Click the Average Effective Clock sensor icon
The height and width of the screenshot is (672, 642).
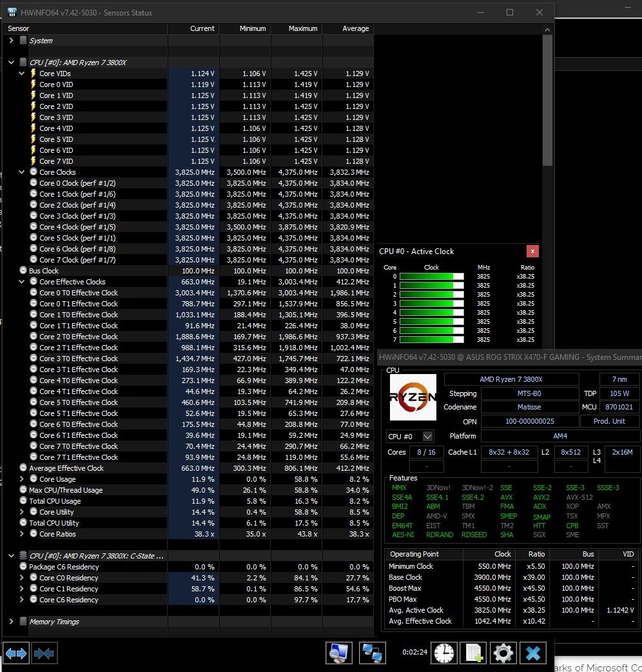(23, 468)
